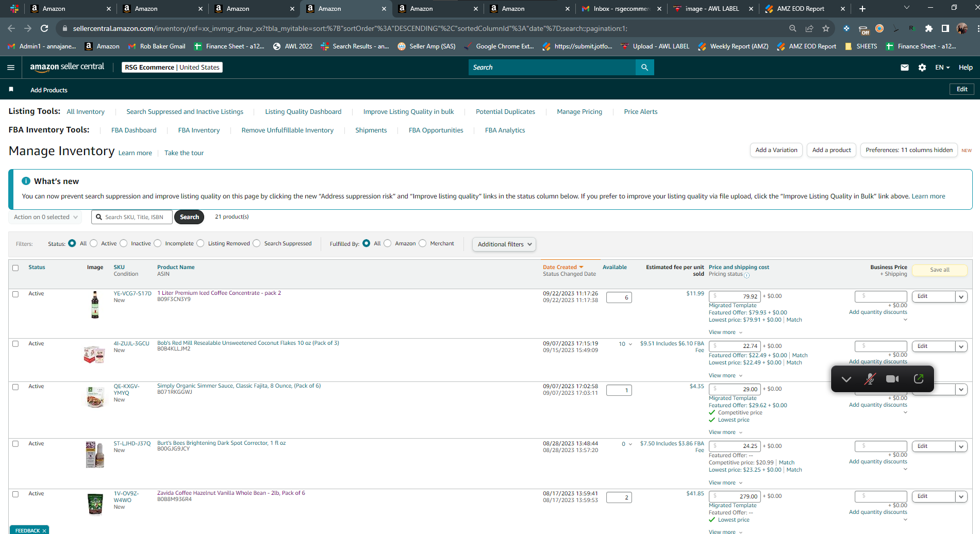Image resolution: width=980 pixels, height=534 pixels.
Task: Expand the Additional filters dropdown
Action: pos(504,244)
